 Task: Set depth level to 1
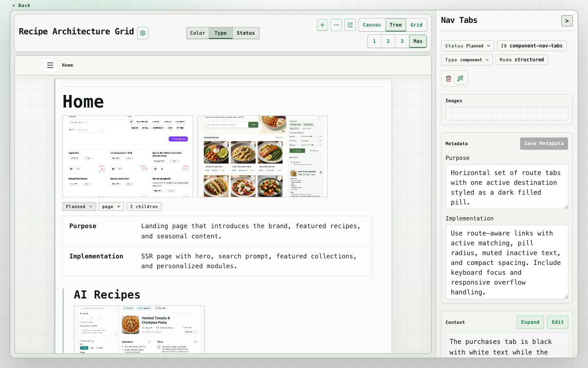pyautogui.click(x=374, y=41)
